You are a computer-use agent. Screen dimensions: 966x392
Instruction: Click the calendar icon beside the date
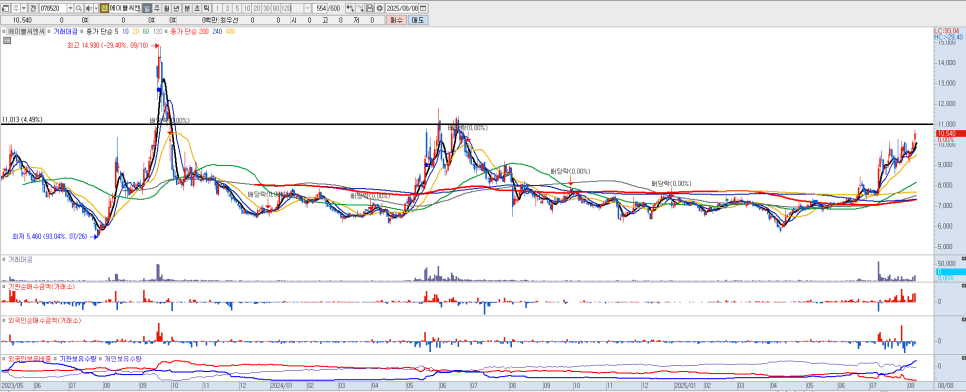tap(423, 8)
